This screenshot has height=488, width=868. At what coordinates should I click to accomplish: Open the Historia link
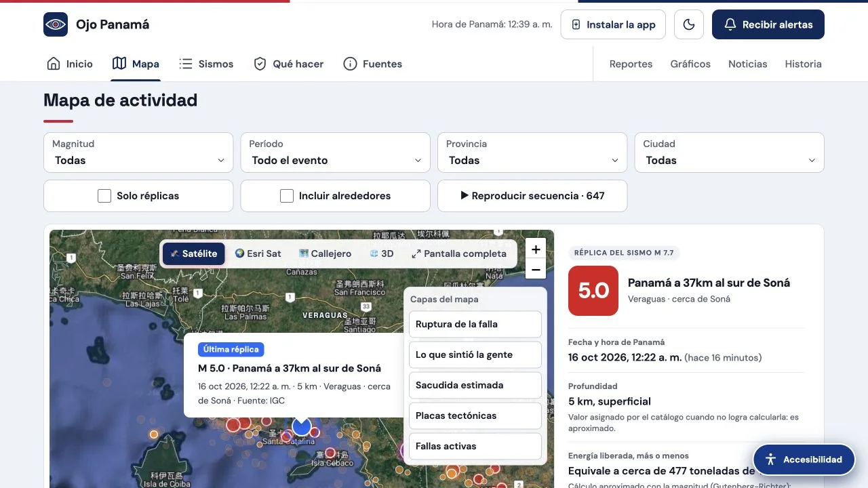coord(803,64)
